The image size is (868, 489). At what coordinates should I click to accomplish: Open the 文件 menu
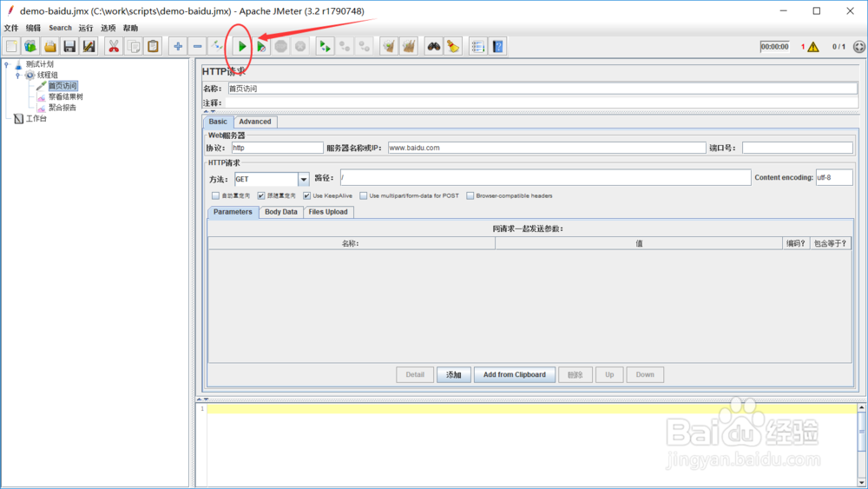click(11, 28)
